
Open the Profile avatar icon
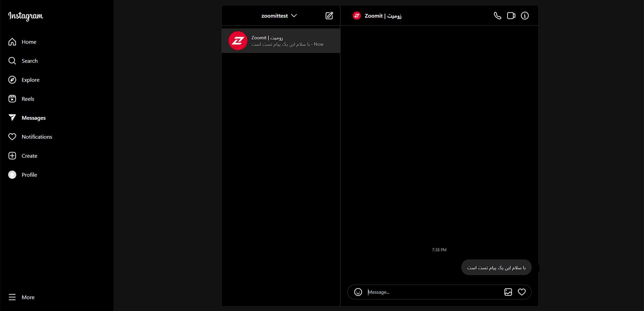click(12, 175)
